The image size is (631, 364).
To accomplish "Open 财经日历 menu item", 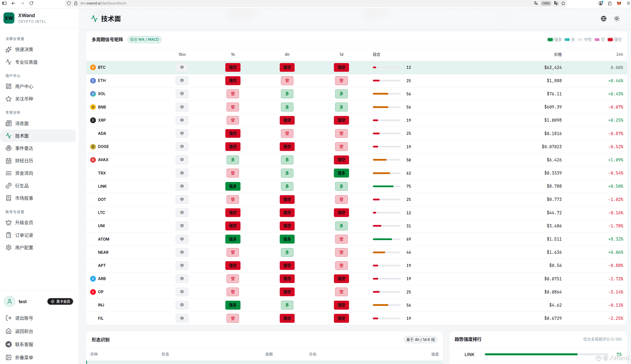I will pos(39,161).
